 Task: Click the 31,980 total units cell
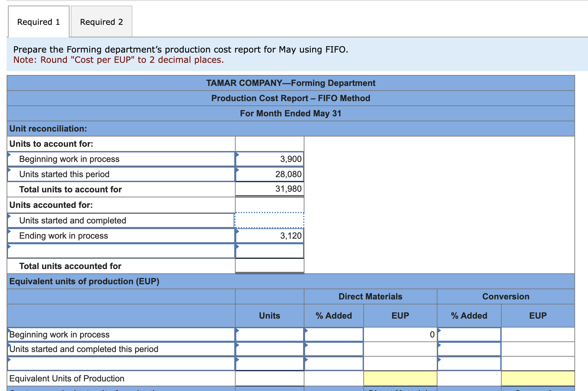click(270, 189)
